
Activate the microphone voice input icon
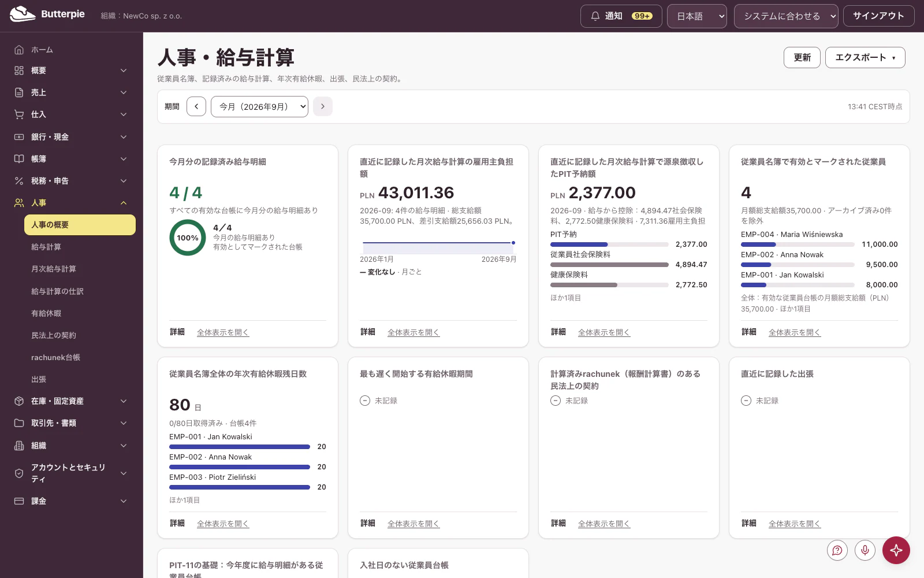click(x=865, y=550)
